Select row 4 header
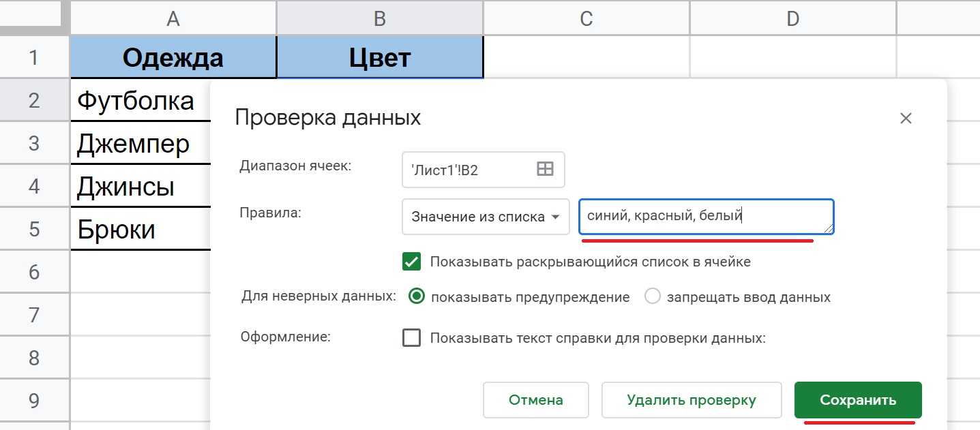The height and width of the screenshot is (430, 980). pos(34,186)
